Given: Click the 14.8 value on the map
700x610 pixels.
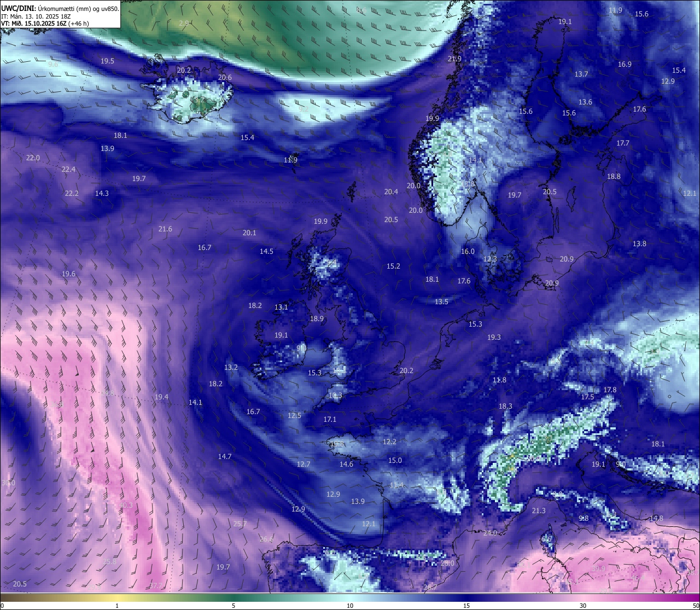Looking at the screenshot, I should click(656, 519).
